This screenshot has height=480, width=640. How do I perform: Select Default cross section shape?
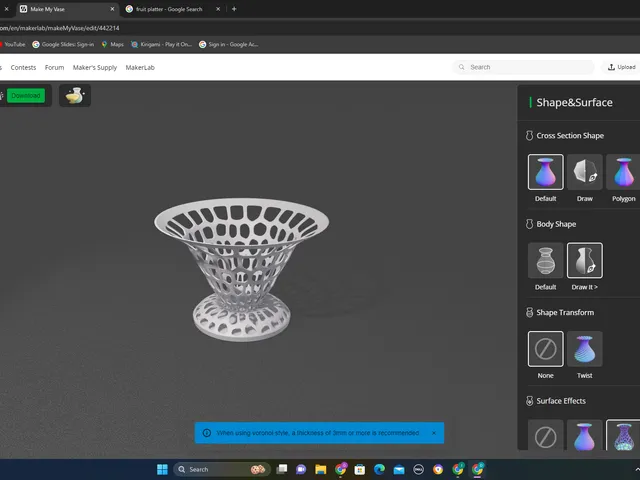(545, 172)
